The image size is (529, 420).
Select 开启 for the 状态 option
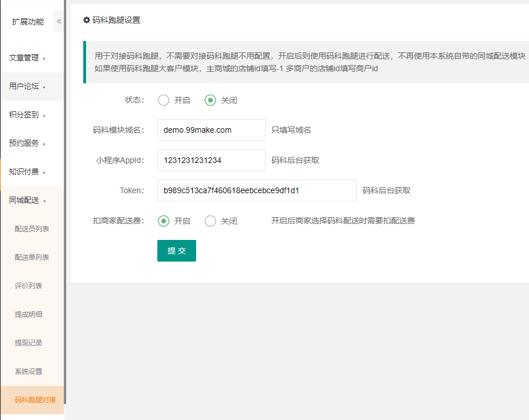tap(164, 100)
